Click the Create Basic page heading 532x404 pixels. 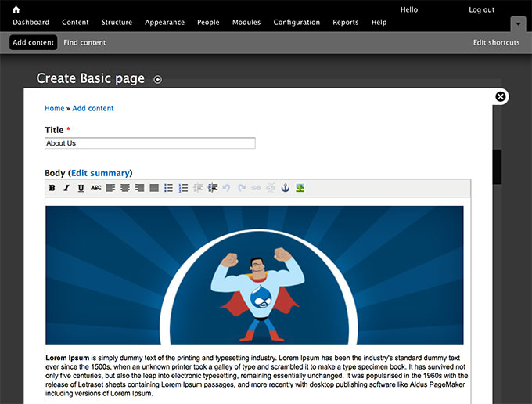click(x=90, y=78)
